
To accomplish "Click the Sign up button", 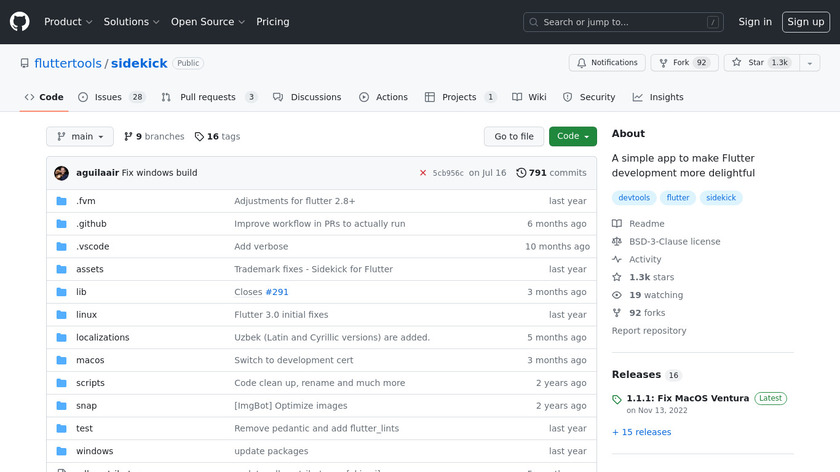I will click(805, 22).
